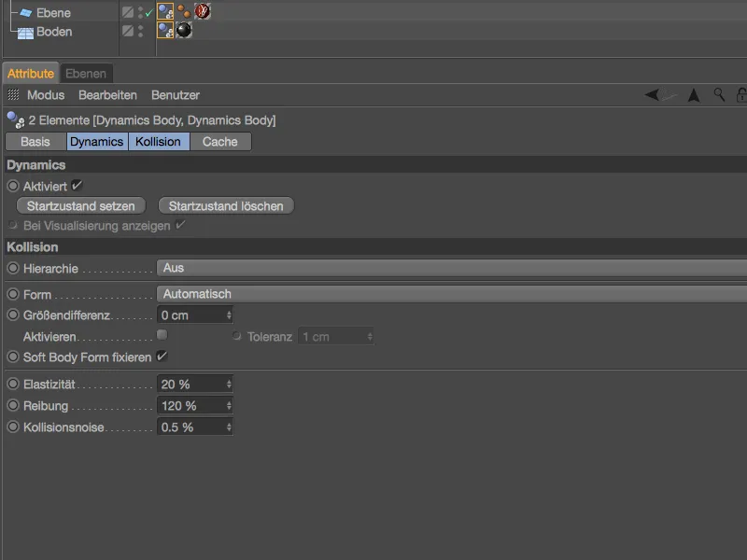Click the Dynamics Body header icon
This screenshot has height=560, width=747.
point(16,120)
